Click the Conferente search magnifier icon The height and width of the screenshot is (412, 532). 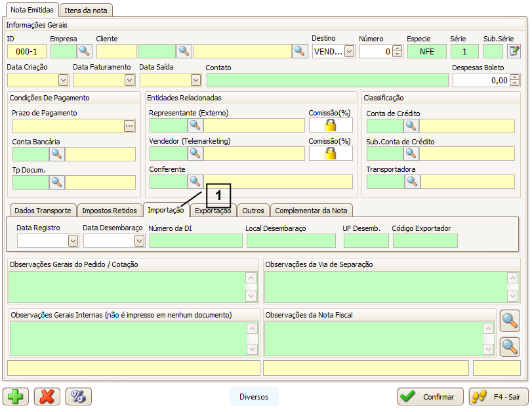(x=195, y=182)
